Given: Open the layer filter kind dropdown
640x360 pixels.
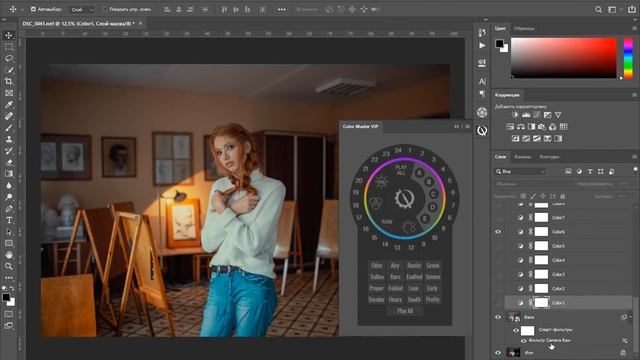Looking at the screenshot, I should coord(520,172).
